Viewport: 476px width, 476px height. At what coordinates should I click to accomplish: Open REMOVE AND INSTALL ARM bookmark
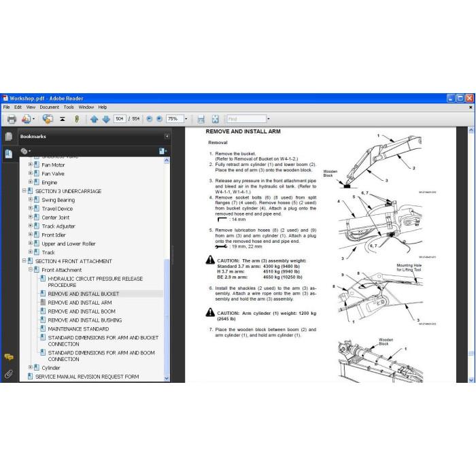pyautogui.click(x=80, y=303)
